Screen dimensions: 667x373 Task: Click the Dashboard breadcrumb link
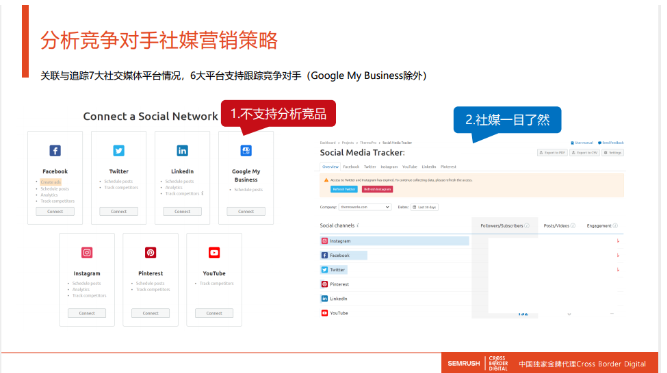328,143
